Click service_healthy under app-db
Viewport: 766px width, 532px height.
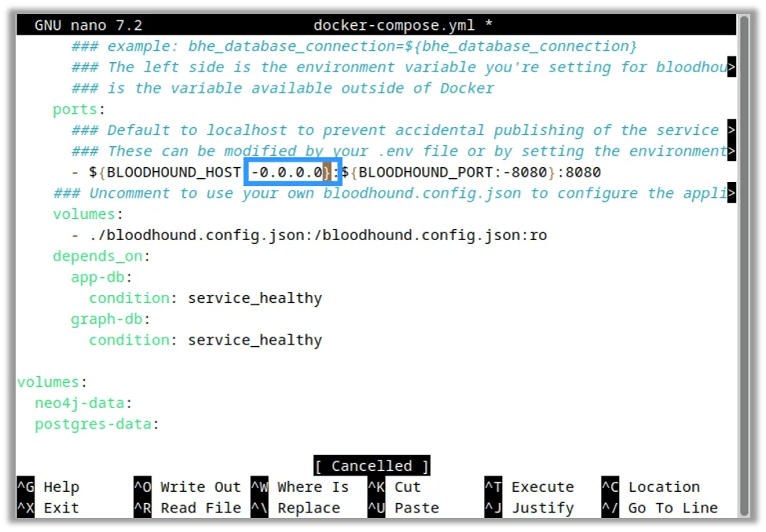click(x=255, y=298)
